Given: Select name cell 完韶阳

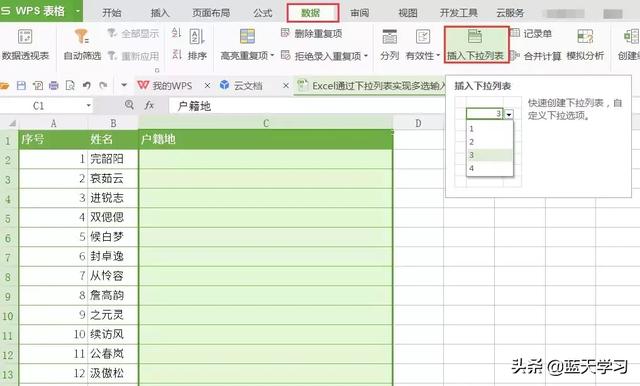Looking at the screenshot, I should click(113, 159).
